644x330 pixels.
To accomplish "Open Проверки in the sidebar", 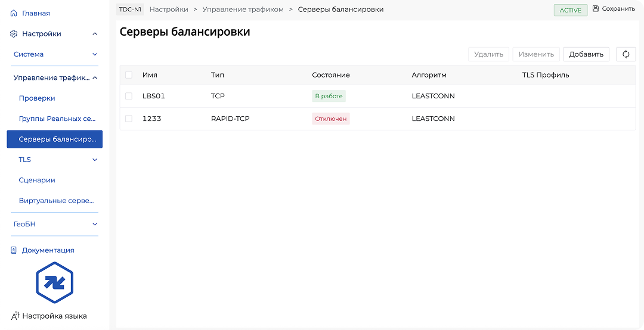I will click(x=37, y=98).
